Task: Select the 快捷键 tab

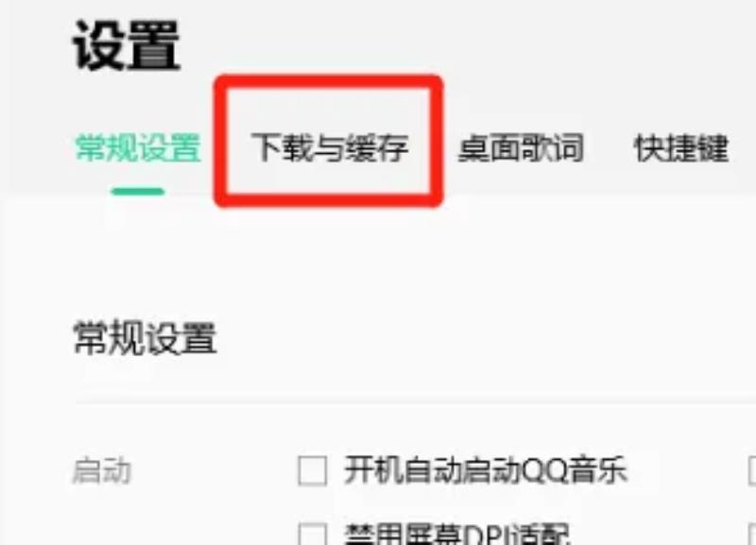Action: pos(680,147)
